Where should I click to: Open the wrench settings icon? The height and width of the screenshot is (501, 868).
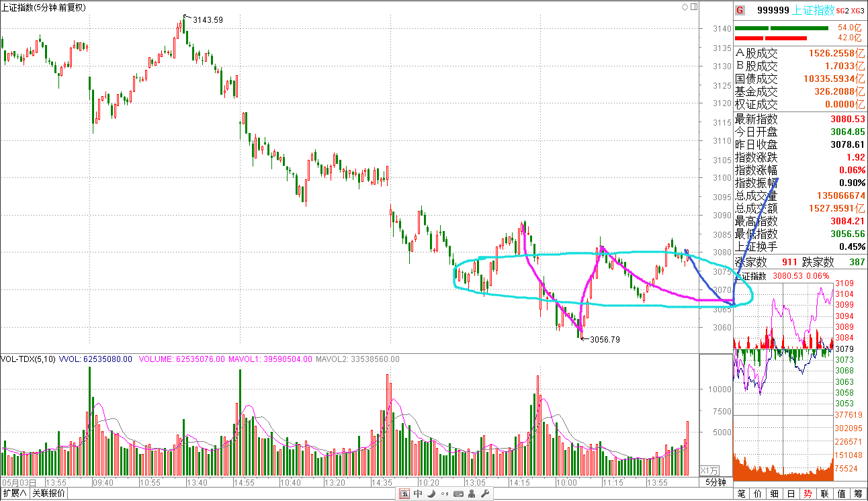point(484,494)
